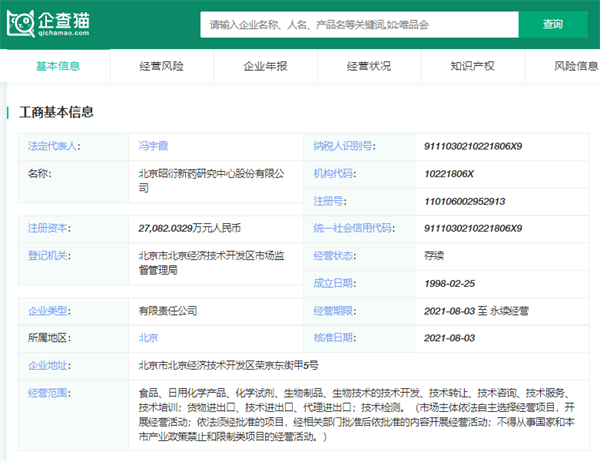Click the 北京 region link
Image resolution: width=600 pixels, height=461 pixels.
149,338
